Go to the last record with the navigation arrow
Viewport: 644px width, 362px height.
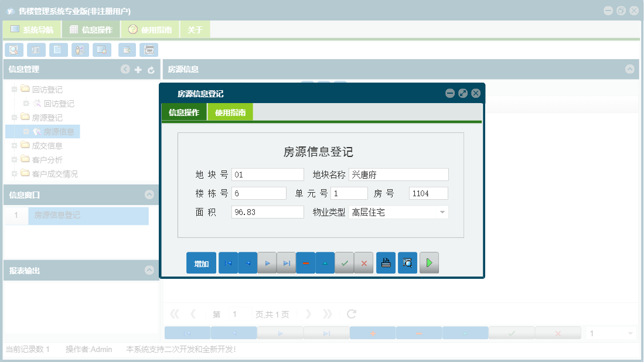click(287, 263)
